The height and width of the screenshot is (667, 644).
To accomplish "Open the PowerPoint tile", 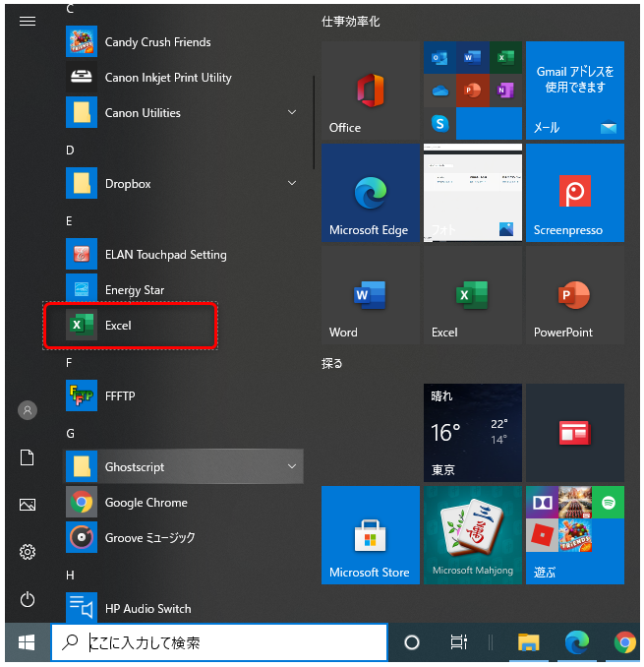I will (x=574, y=294).
